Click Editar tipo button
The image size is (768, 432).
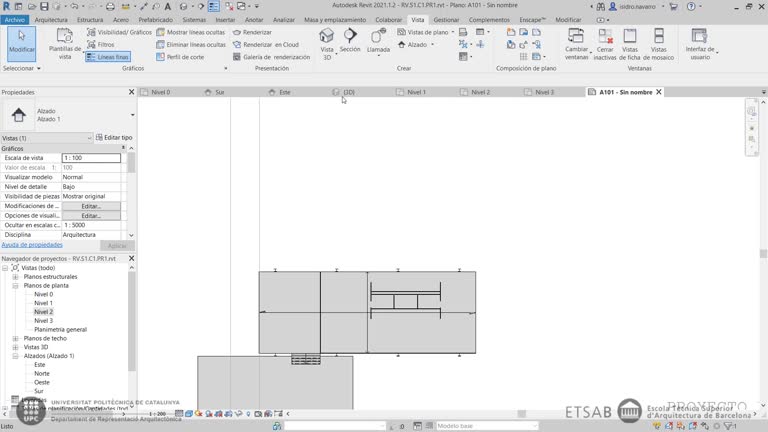click(x=114, y=138)
